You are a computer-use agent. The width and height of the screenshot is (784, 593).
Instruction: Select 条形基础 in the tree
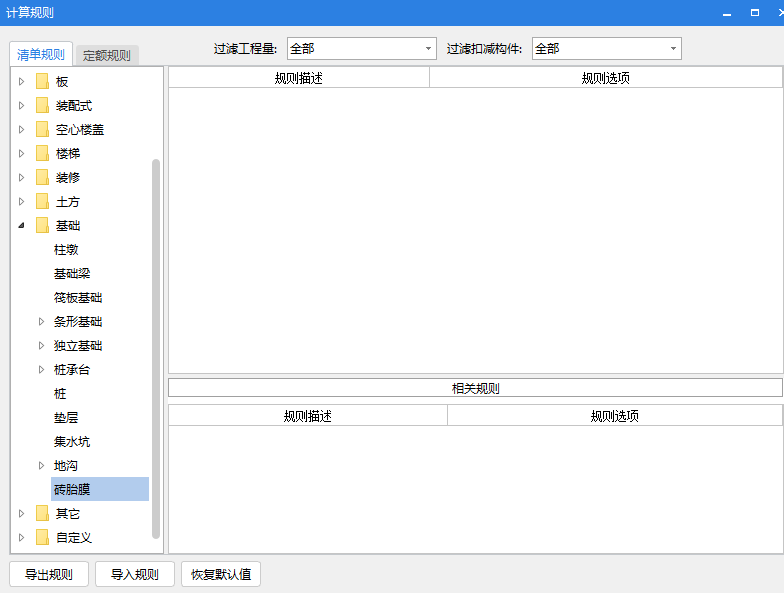[x=78, y=322]
